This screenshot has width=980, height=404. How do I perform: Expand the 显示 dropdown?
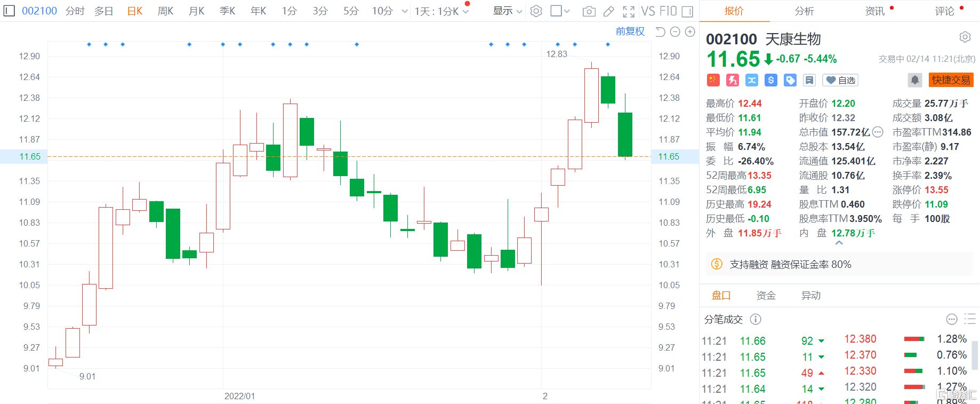[508, 11]
